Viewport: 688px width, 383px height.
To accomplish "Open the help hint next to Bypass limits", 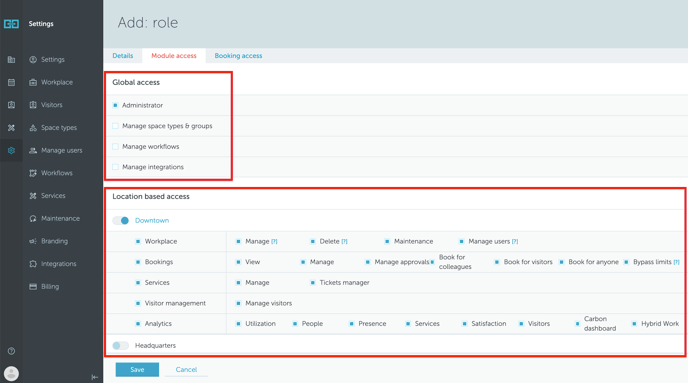I will [x=677, y=262].
